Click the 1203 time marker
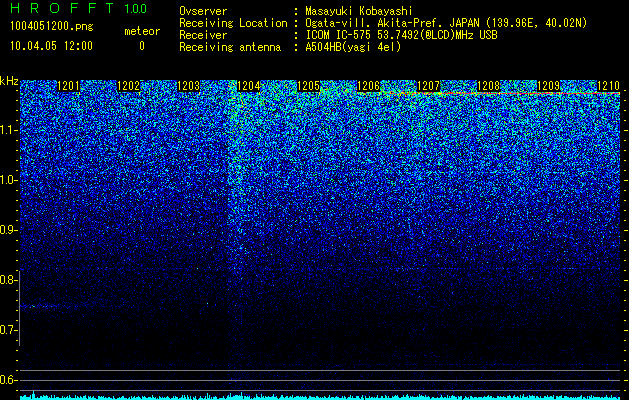 [x=189, y=86]
